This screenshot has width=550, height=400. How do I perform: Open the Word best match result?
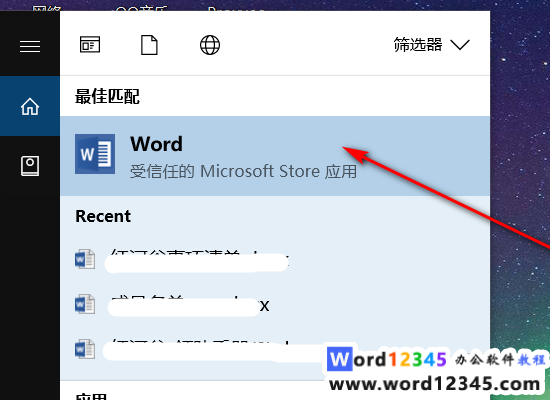click(275, 156)
